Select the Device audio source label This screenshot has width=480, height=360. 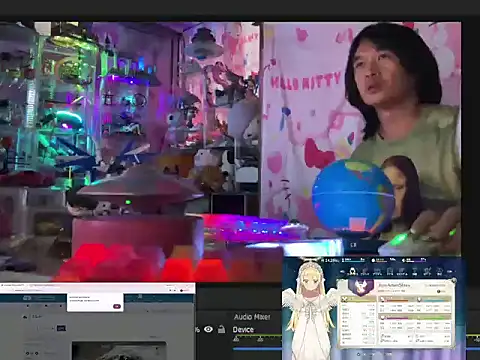point(243,330)
